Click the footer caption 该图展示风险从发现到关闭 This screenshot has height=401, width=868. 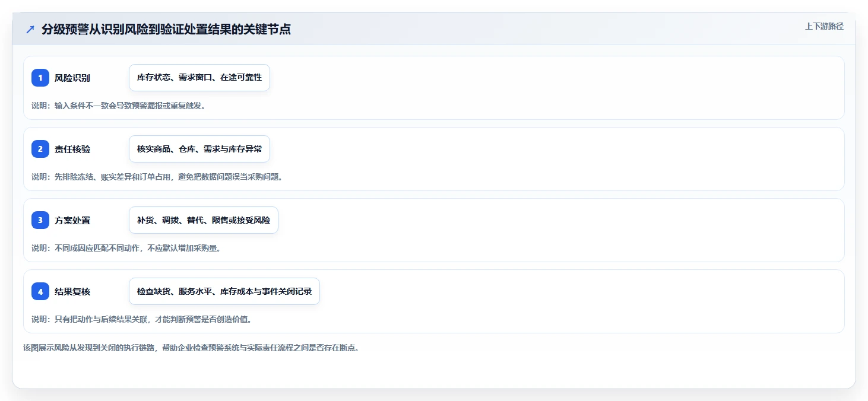pyautogui.click(x=191, y=348)
